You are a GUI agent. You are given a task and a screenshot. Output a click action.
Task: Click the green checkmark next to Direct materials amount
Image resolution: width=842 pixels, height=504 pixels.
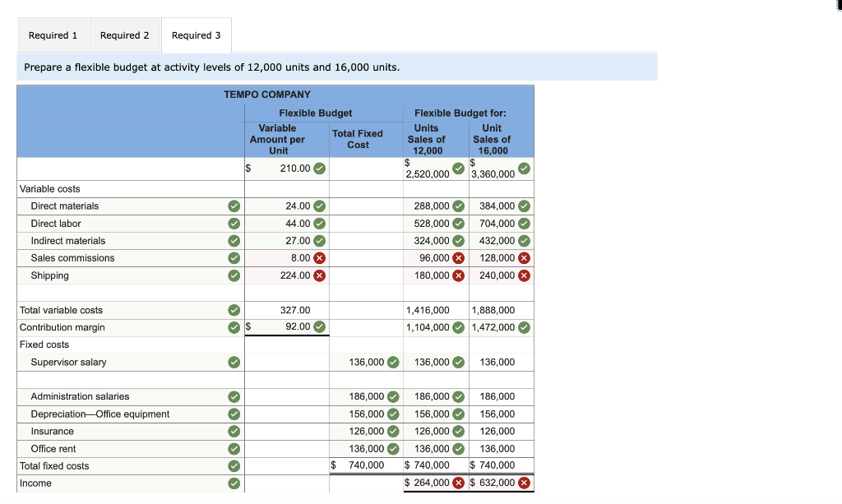(320, 206)
